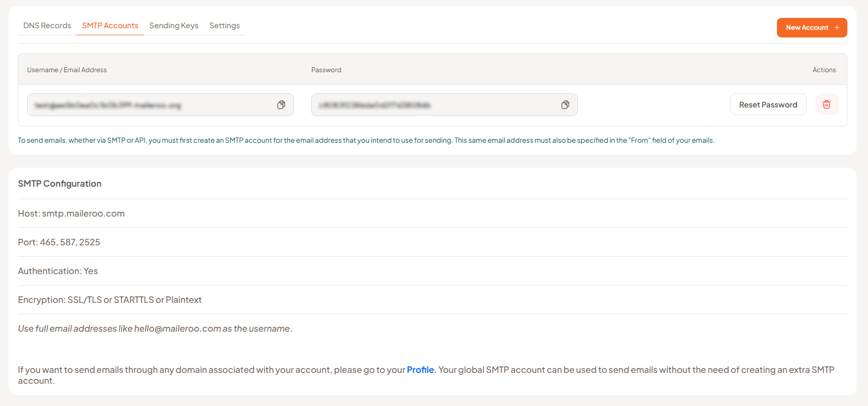
Task: Create a New Account
Action: point(807,28)
